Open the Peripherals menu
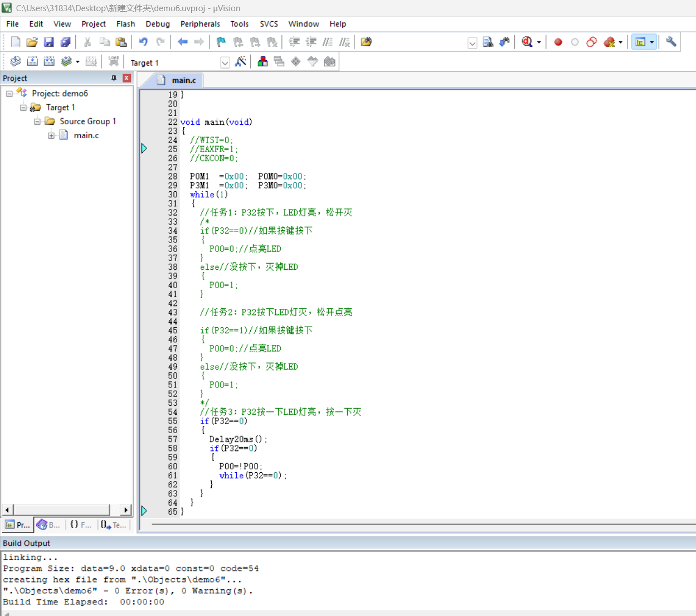This screenshot has height=616, width=696. [x=200, y=24]
